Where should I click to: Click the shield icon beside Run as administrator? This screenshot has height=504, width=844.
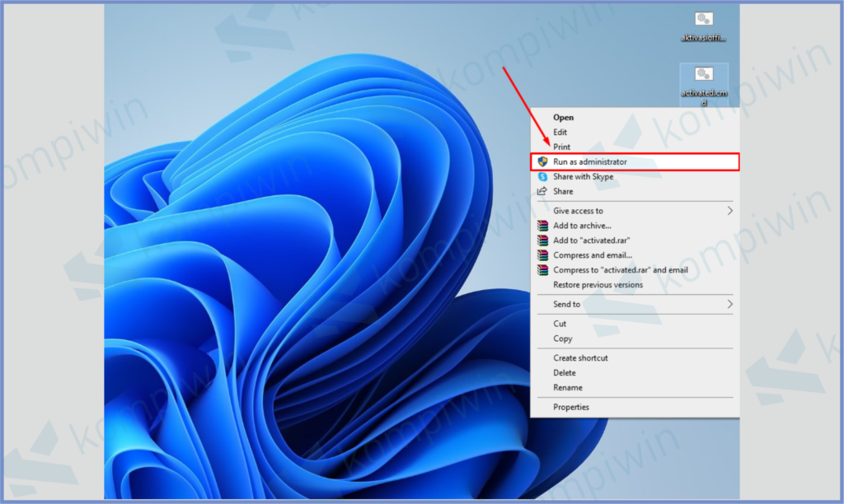tap(542, 162)
